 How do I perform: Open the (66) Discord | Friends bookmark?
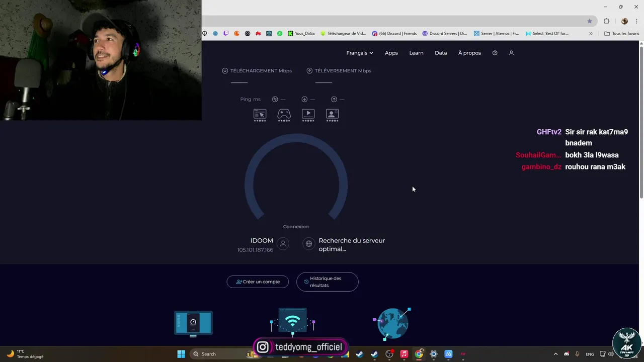pos(394,34)
